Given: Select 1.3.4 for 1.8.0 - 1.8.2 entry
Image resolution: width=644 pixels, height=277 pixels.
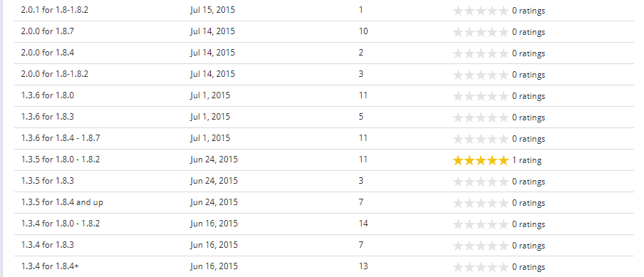Looking at the screenshot, I should click(61, 224).
